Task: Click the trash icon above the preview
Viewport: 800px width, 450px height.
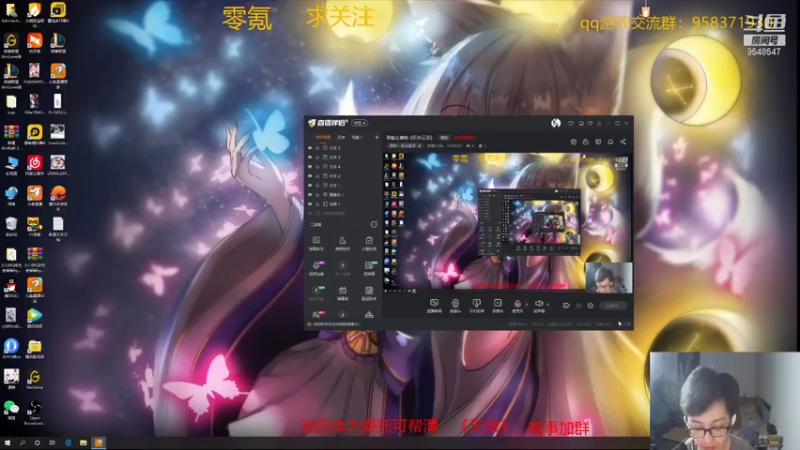Action: pos(573,142)
